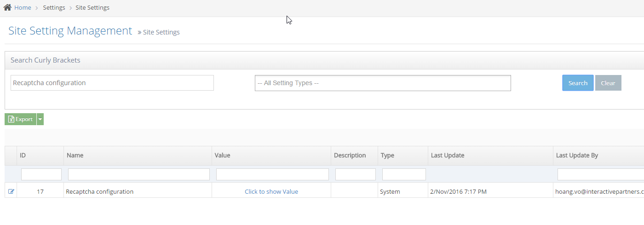This screenshot has height=225, width=644.
Task: Focus the ID column filter box
Action: (41, 174)
